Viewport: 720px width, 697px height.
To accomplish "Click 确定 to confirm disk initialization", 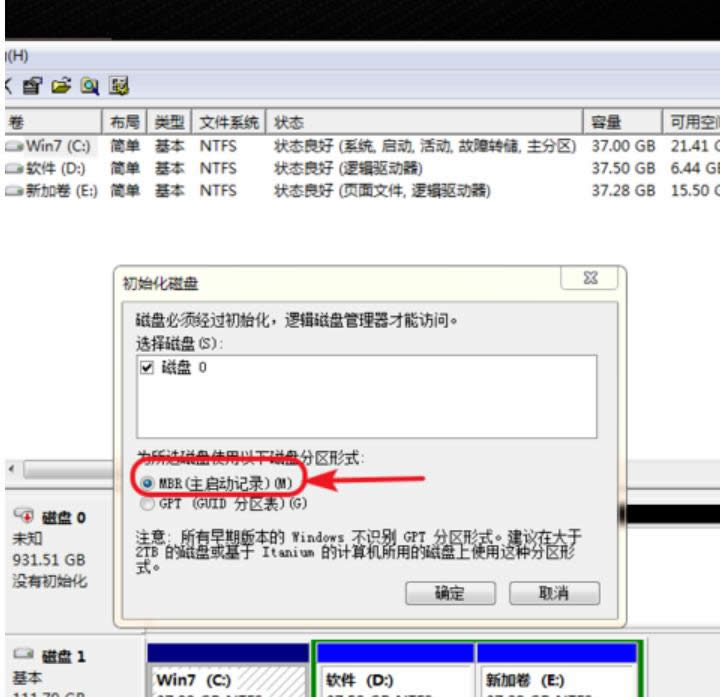I will click(x=449, y=593).
